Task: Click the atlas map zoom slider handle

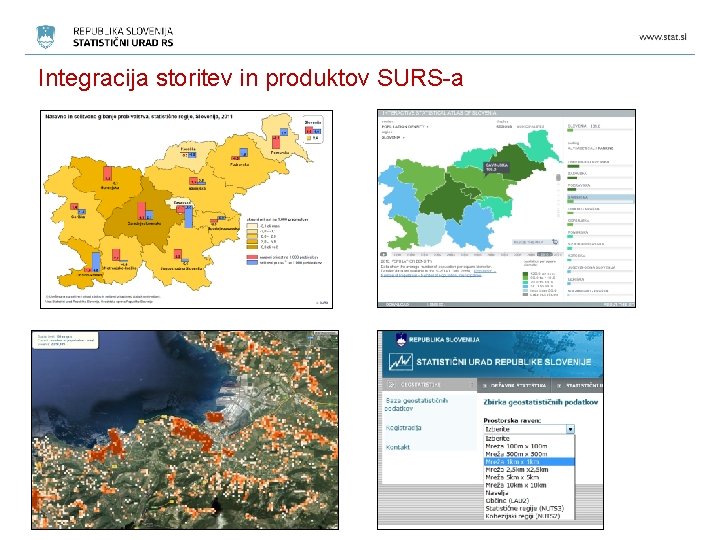Action: tap(558, 177)
